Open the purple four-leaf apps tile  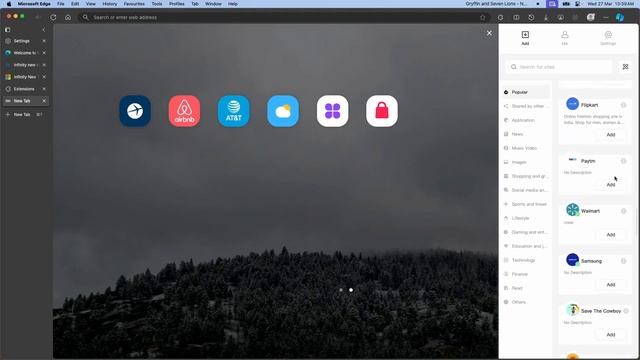coord(333,111)
